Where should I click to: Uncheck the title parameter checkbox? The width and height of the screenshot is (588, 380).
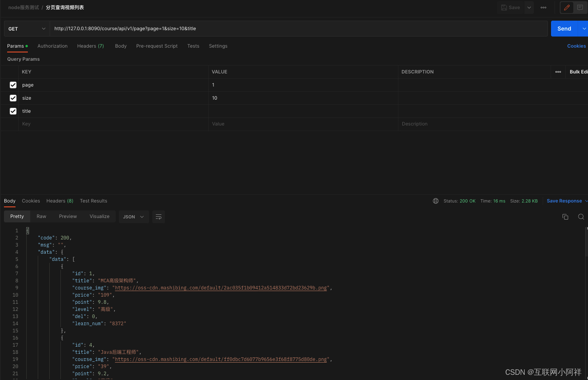pos(13,111)
